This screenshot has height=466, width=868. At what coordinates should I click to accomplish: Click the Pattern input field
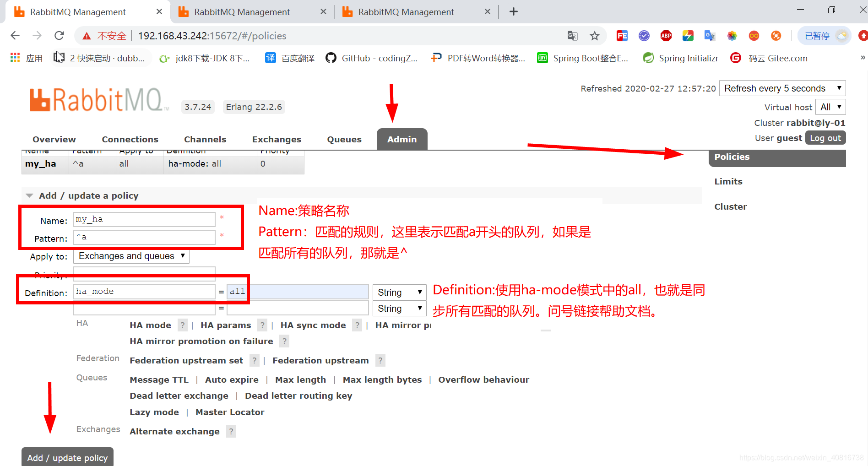pos(144,237)
